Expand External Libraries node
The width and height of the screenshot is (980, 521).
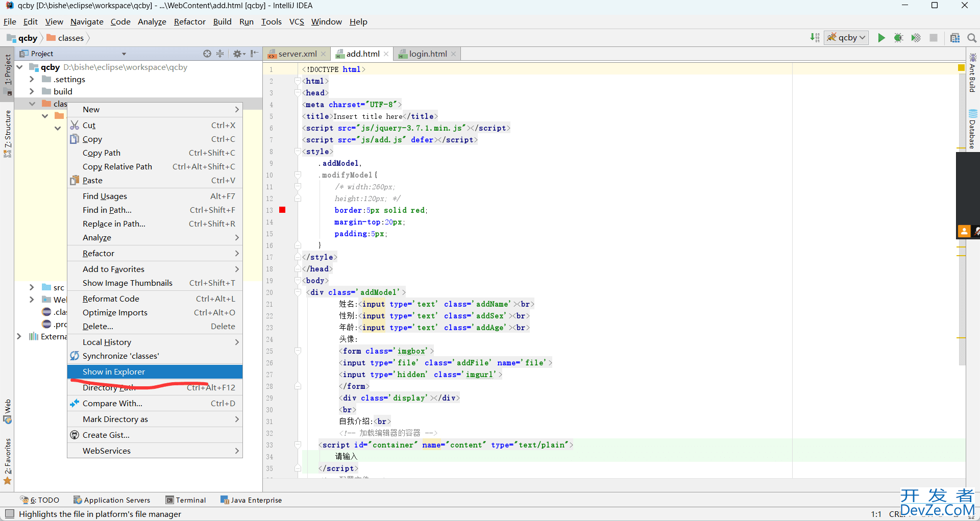pos(19,336)
